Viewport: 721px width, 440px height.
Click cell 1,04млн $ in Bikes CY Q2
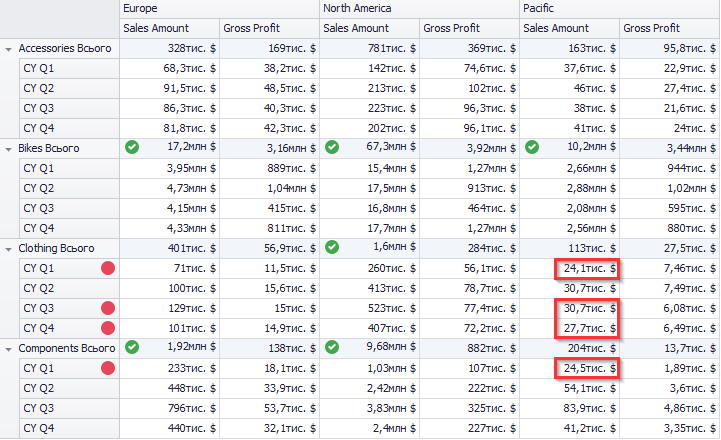(269, 189)
